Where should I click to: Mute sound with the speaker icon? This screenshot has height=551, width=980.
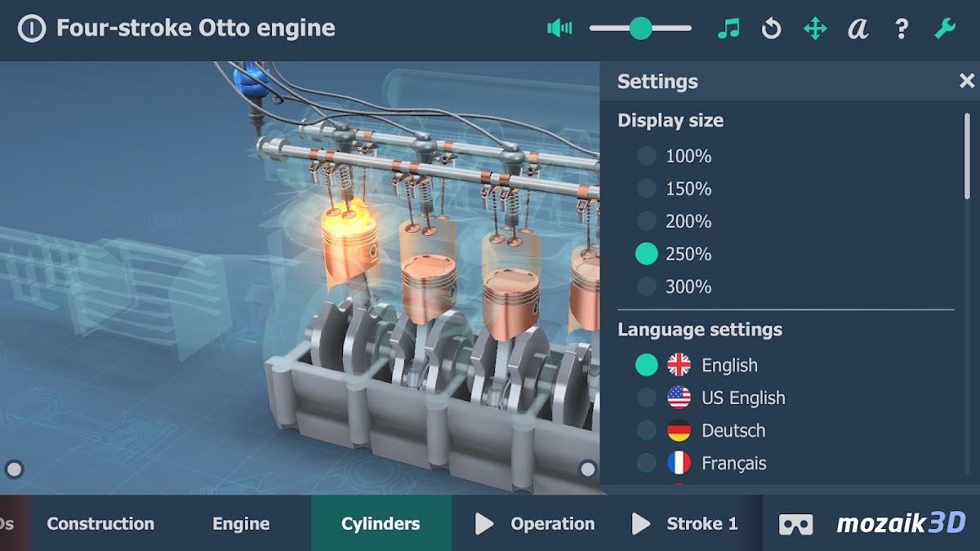[559, 29]
